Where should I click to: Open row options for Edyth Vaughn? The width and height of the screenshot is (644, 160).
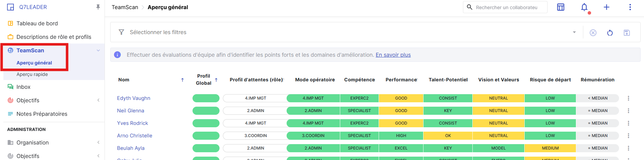click(x=628, y=98)
